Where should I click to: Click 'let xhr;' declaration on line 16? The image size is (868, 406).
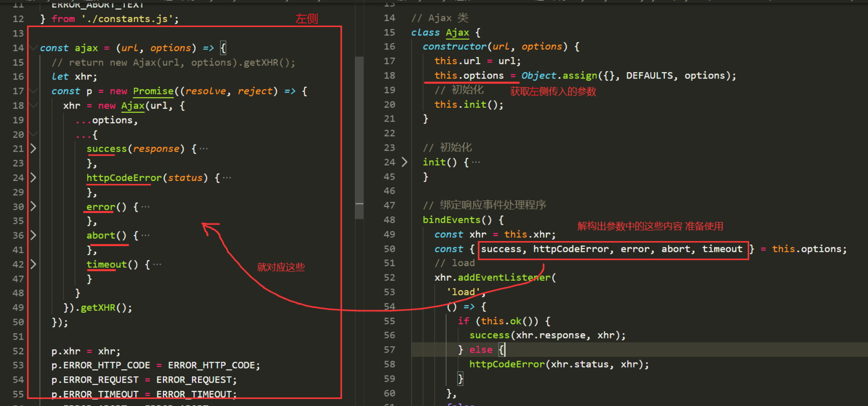coord(74,77)
